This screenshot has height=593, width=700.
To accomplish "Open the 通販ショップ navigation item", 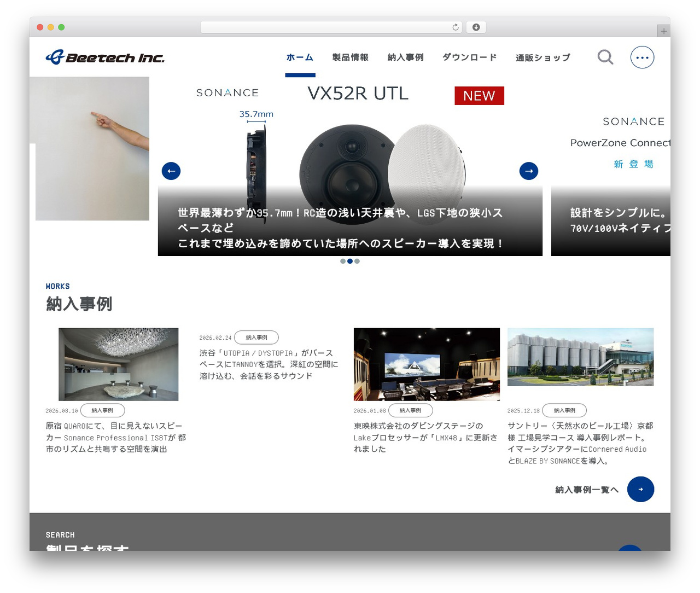I will click(x=542, y=57).
